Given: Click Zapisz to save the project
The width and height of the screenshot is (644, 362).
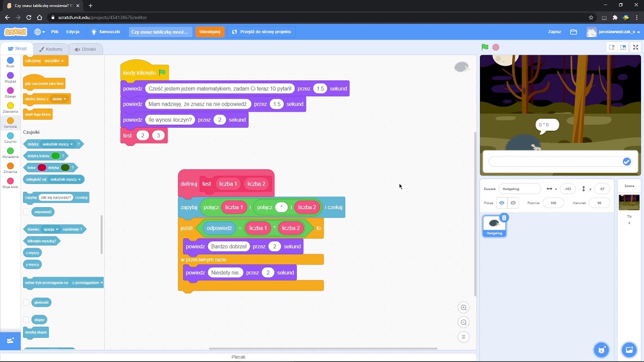Looking at the screenshot, I should coord(554,32).
